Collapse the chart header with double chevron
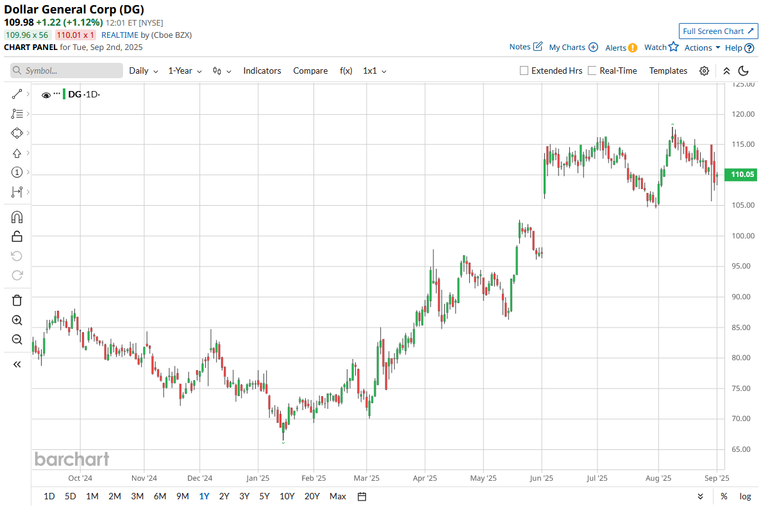The width and height of the screenshot is (768, 532). [726, 71]
